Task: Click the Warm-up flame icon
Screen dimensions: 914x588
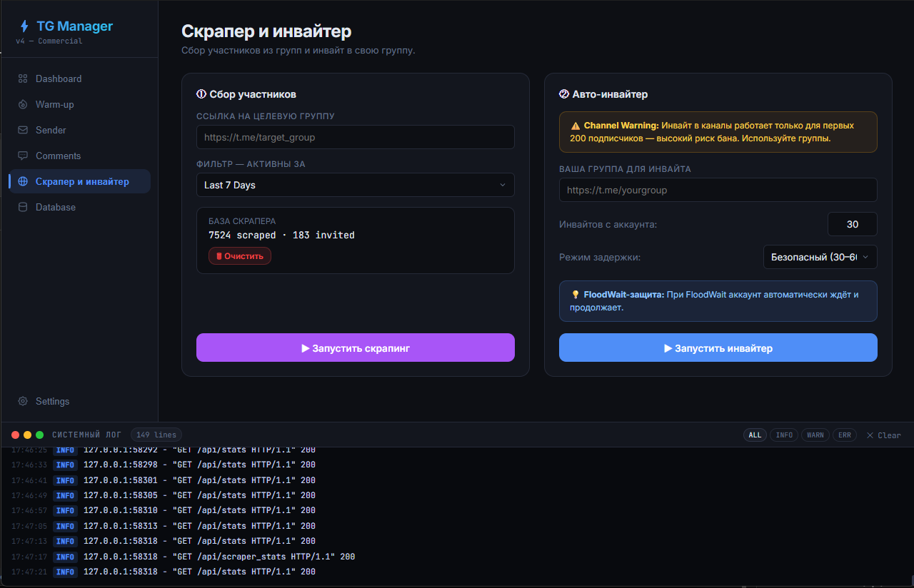Action: pyautogui.click(x=23, y=104)
